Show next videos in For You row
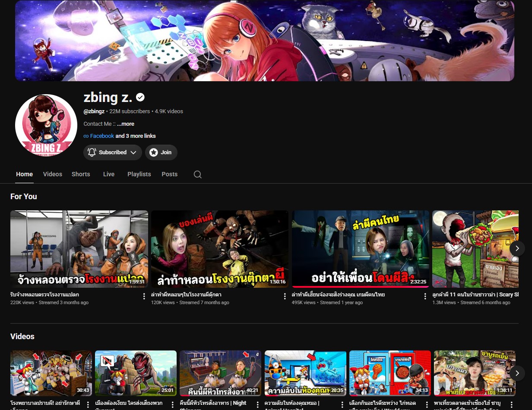 (x=517, y=248)
